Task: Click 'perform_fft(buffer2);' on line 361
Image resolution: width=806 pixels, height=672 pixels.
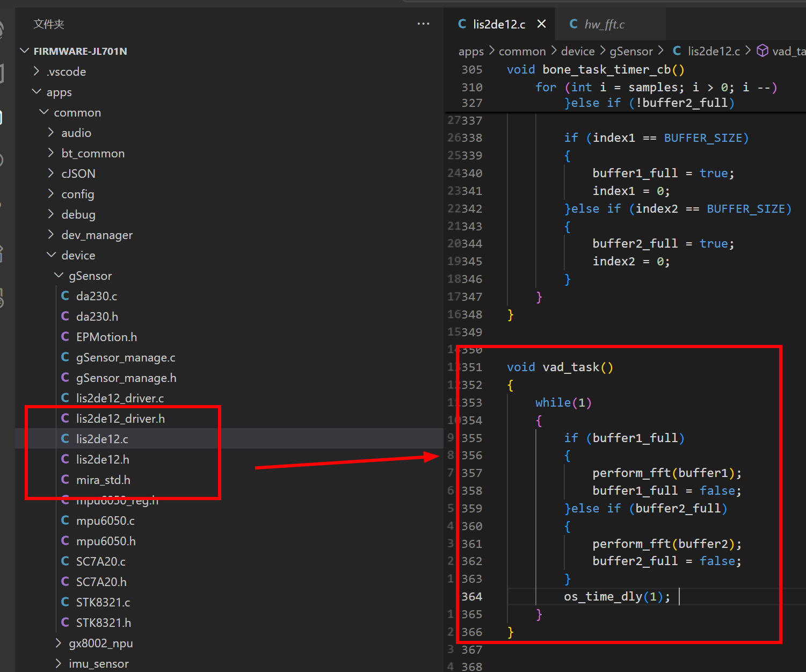Action: coord(667,544)
